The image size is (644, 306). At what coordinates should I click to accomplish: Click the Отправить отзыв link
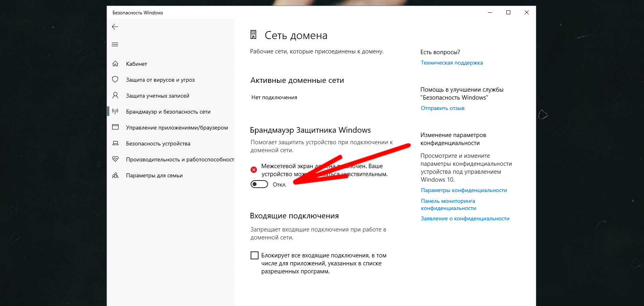coord(443,108)
